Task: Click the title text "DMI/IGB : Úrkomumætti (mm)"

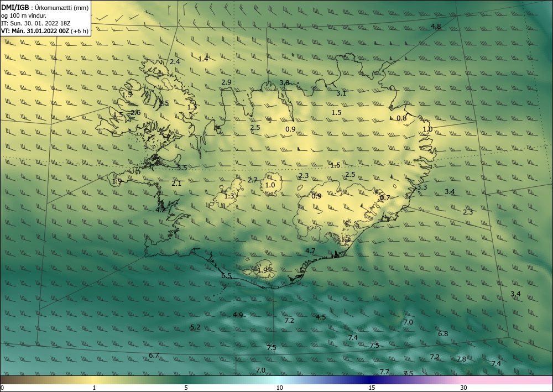Action: [x=45, y=8]
